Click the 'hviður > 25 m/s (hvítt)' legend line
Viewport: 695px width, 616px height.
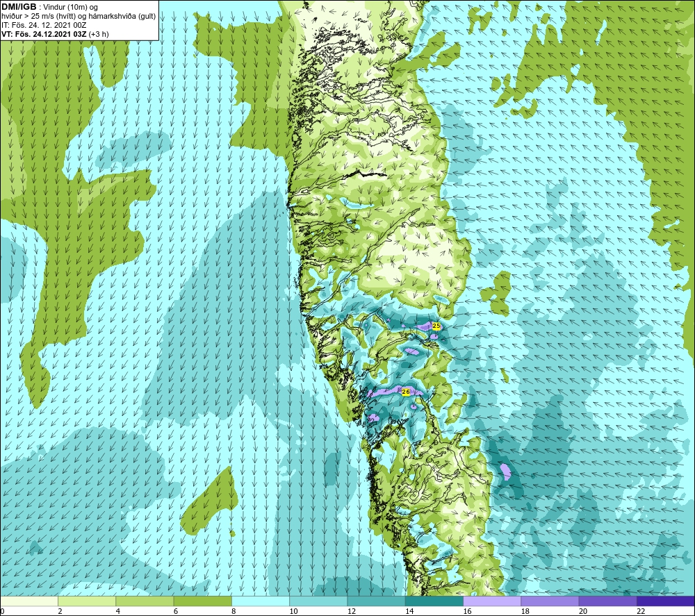pos(38,17)
